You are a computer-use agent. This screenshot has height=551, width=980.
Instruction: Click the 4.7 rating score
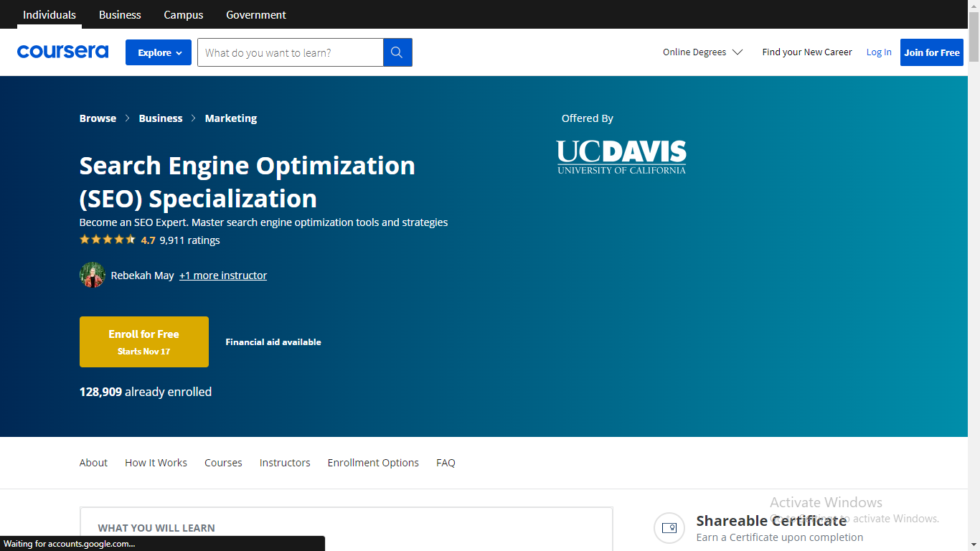[148, 240]
